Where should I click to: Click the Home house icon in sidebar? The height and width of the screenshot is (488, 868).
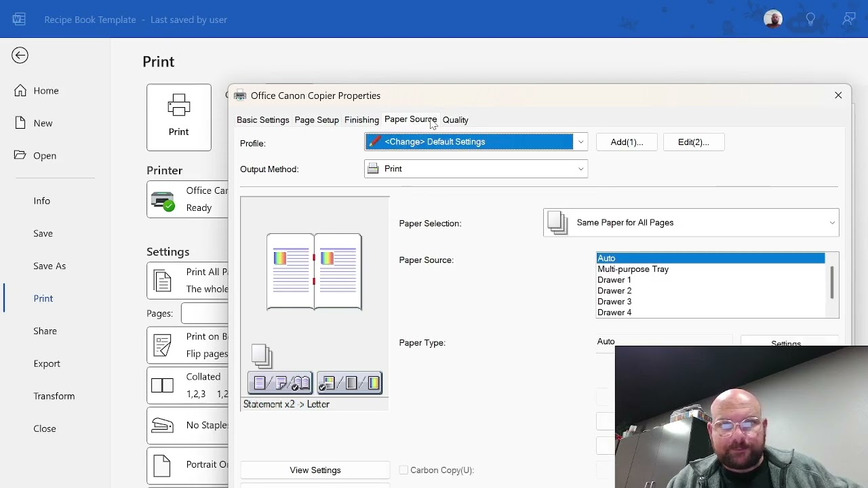[20, 90]
